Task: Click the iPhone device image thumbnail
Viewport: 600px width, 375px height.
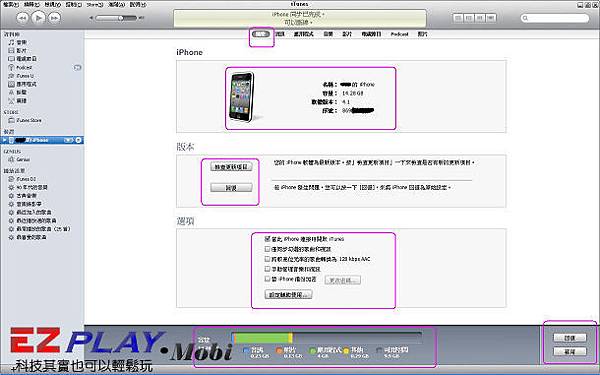Action: click(242, 97)
